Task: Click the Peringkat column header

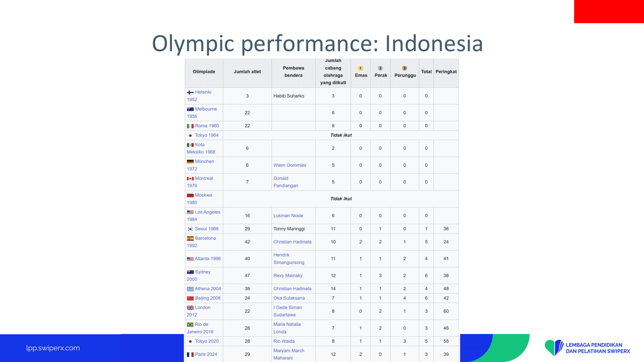Action: coord(446,72)
